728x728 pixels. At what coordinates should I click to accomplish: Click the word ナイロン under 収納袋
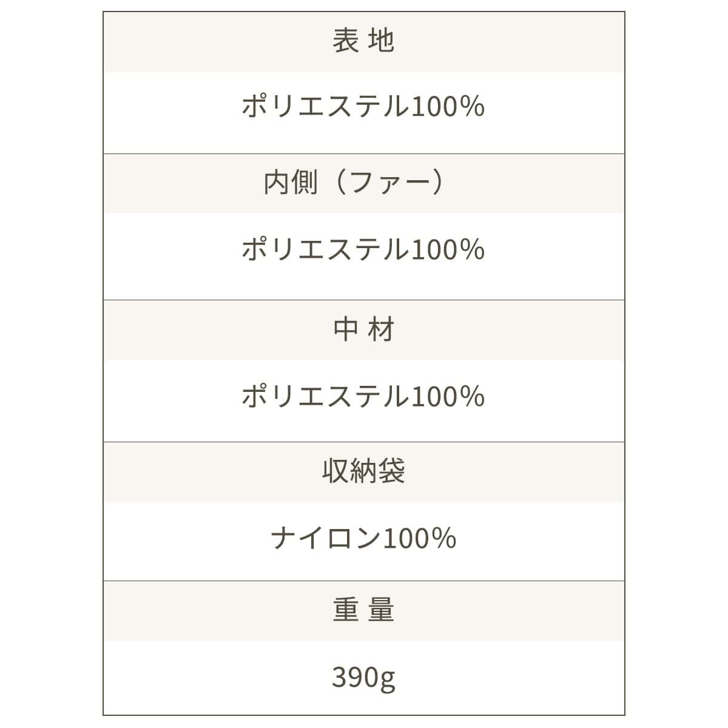tap(326, 539)
